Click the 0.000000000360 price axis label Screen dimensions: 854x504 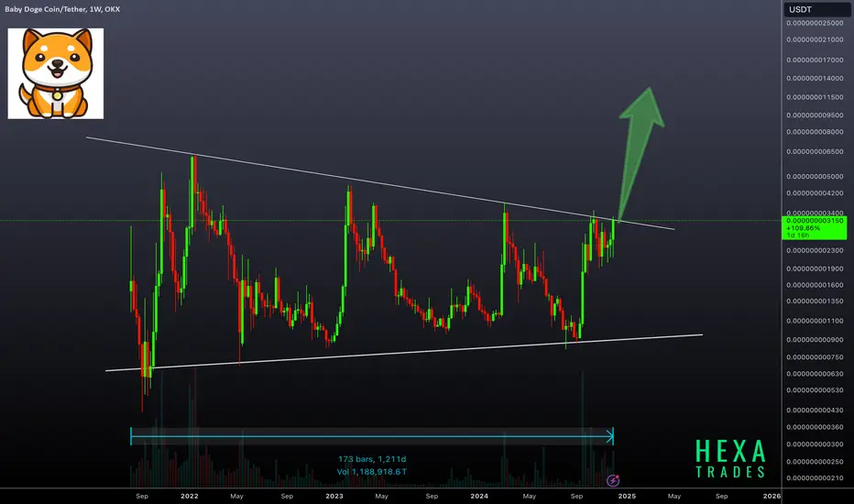(815, 427)
